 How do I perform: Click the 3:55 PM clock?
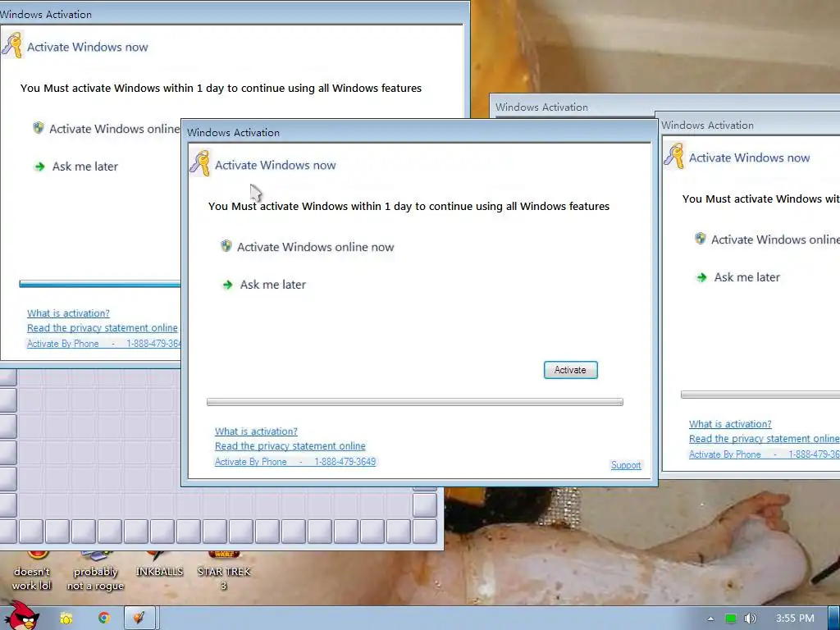click(795, 619)
